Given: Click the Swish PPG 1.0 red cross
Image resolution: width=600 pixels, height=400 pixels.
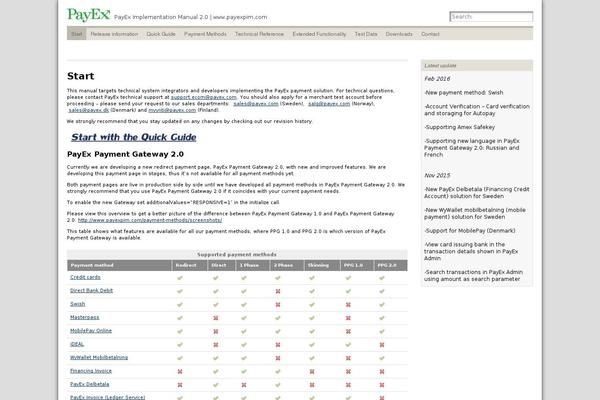Looking at the screenshot, I should (348, 305).
